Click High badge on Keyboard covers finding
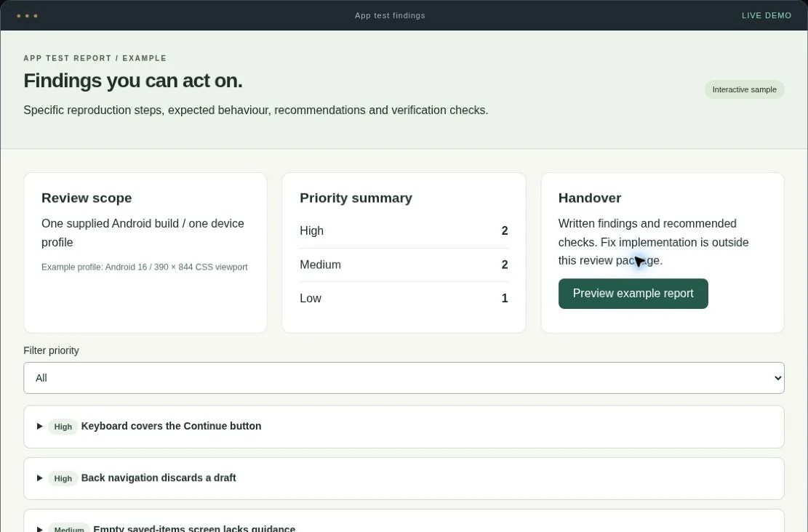The image size is (808, 532). coord(63,427)
